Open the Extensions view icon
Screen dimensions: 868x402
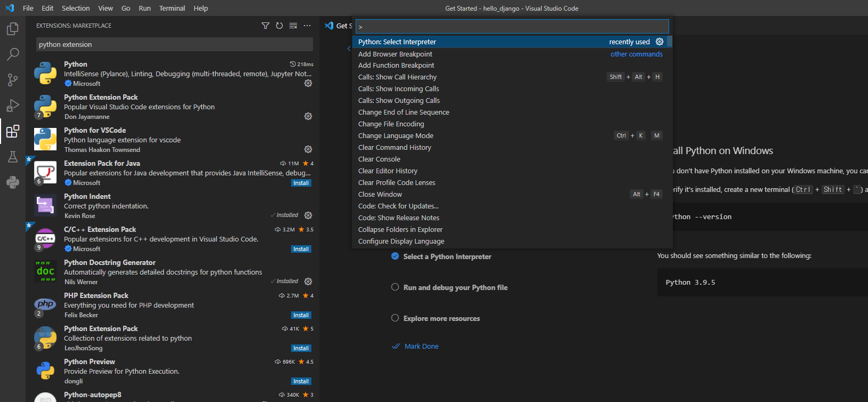[x=13, y=131]
